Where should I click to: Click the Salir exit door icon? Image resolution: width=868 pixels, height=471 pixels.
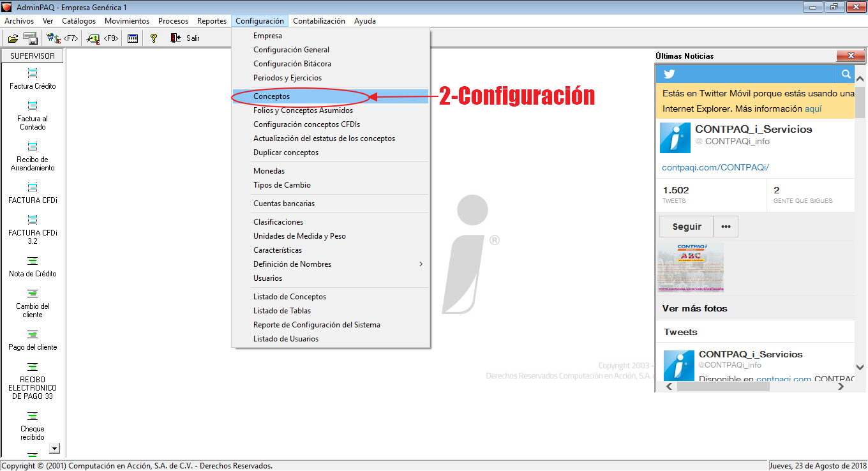coord(176,38)
